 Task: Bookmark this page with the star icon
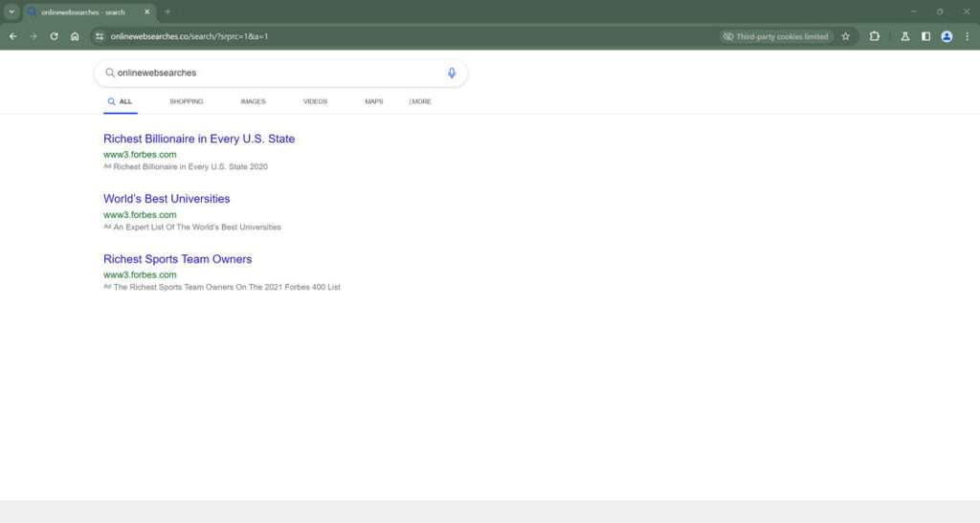click(x=846, y=37)
